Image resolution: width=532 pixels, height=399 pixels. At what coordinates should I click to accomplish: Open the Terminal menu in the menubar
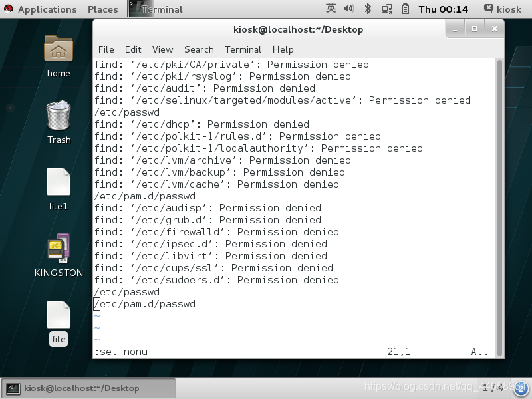pos(243,49)
